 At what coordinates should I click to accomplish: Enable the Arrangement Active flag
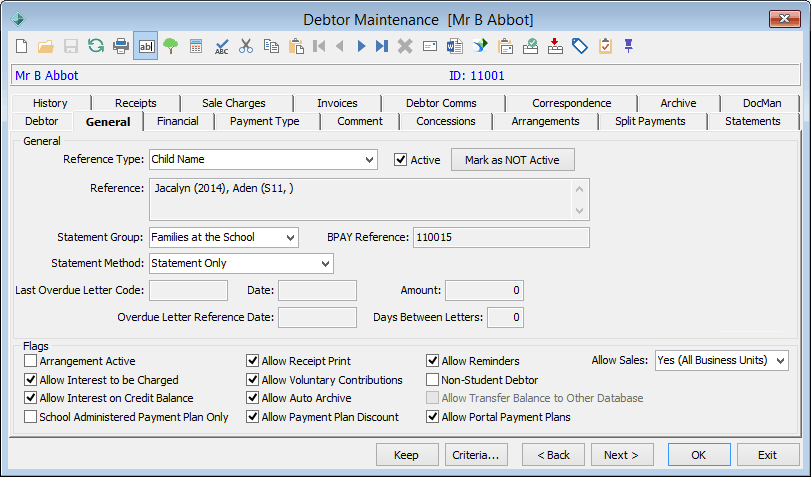coord(31,361)
